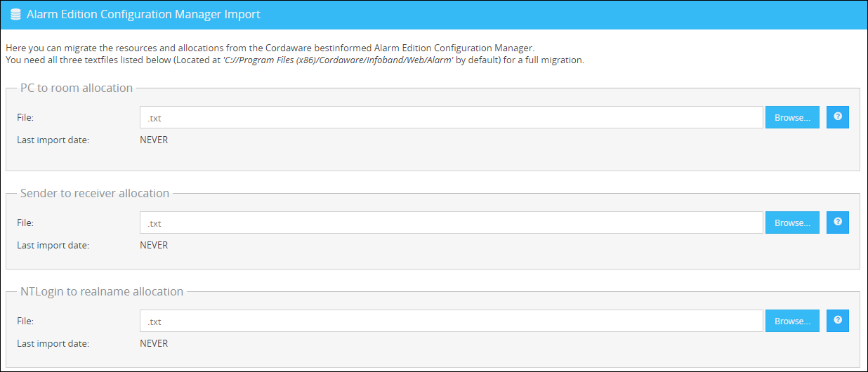Click NEVER import date under NTLogin to realname

[x=154, y=344]
